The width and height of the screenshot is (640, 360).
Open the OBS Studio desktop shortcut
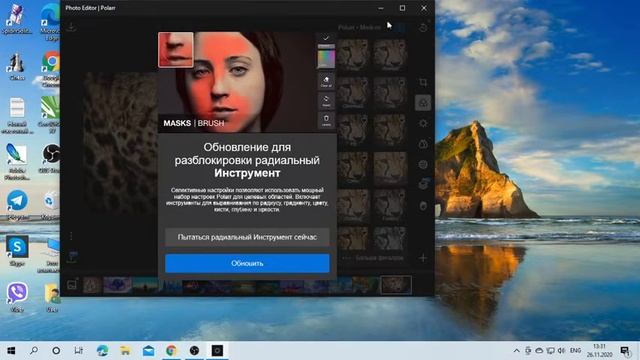point(51,158)
